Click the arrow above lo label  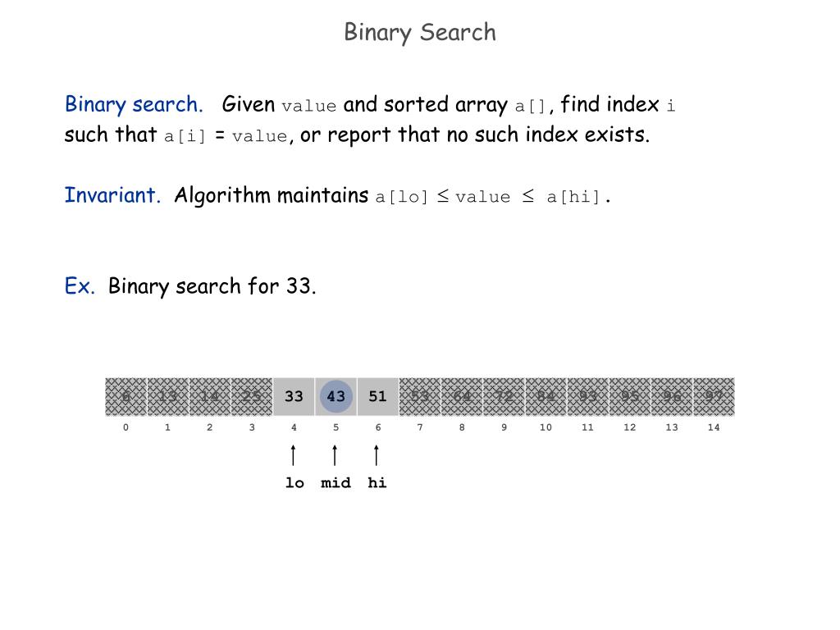[293, 454]
